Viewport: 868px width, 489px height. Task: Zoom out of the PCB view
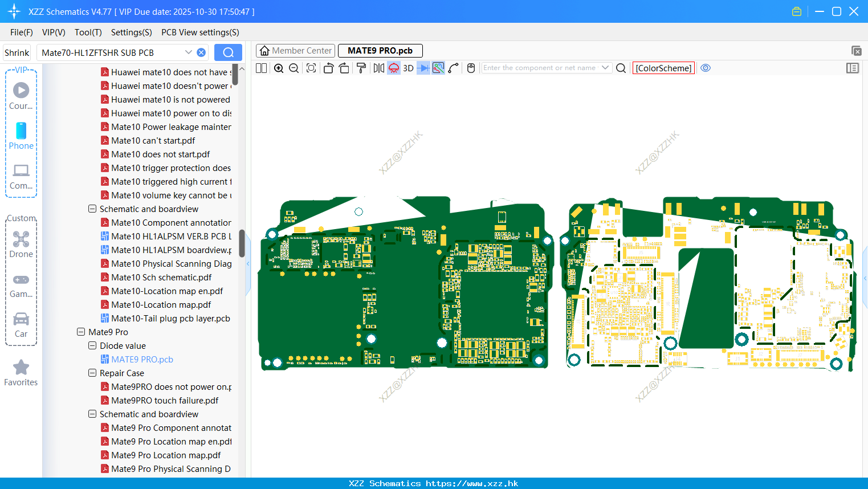click(x=294, y=68)
